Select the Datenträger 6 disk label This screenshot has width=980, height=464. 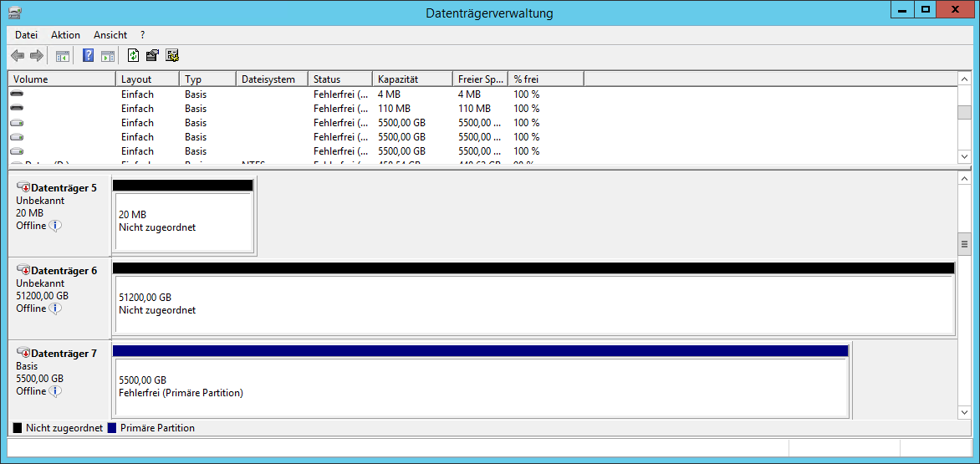coord(64,271)
